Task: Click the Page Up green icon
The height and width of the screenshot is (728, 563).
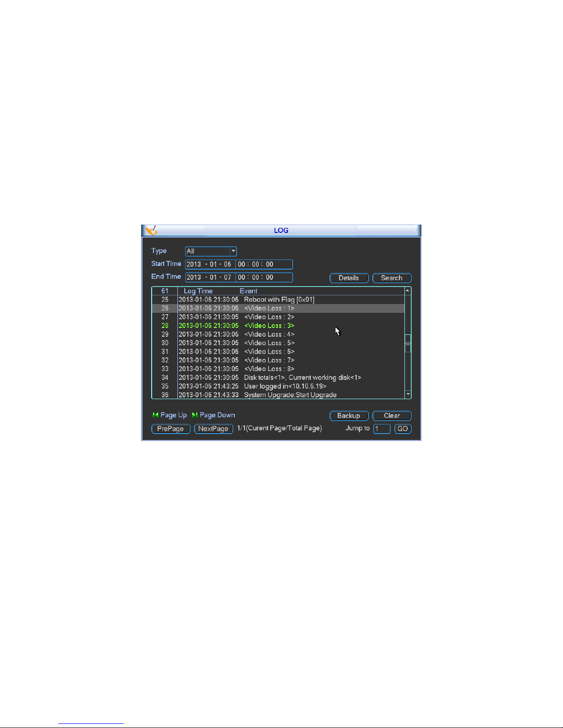Action: [x=155, y=415]
